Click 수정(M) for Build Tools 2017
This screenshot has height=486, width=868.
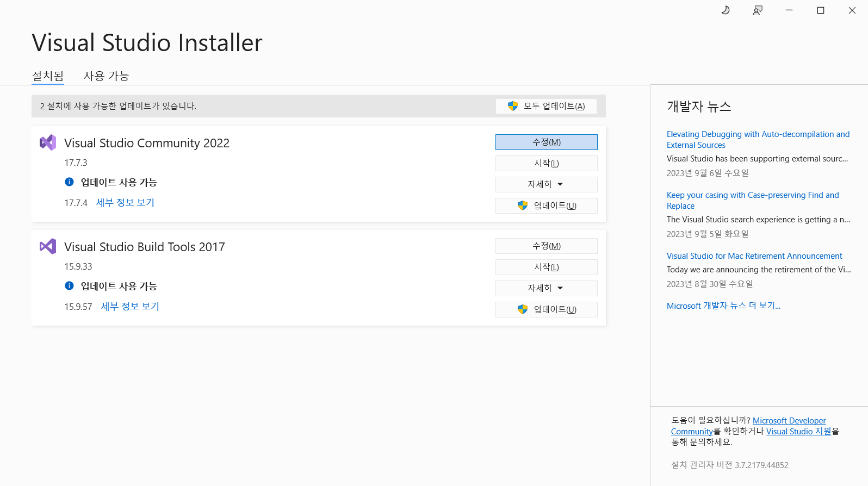click(x=546, y=246)
